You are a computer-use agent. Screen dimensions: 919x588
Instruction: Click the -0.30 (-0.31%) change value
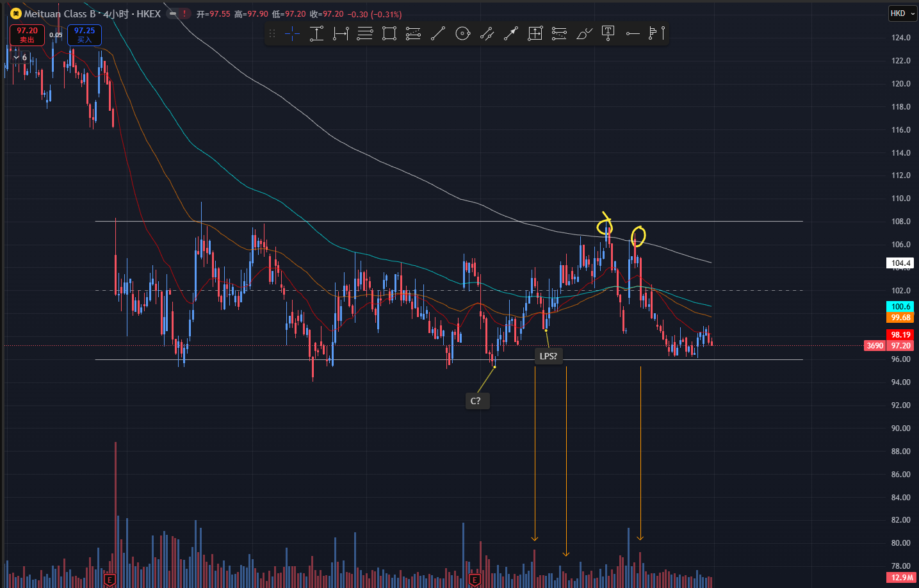pos(375,14)
